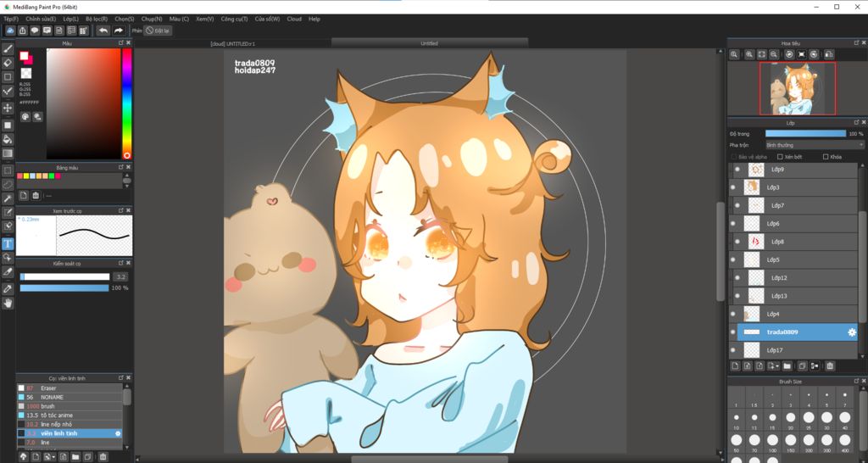Rotate canvas left in navigator panel

[x=789, y=54]
